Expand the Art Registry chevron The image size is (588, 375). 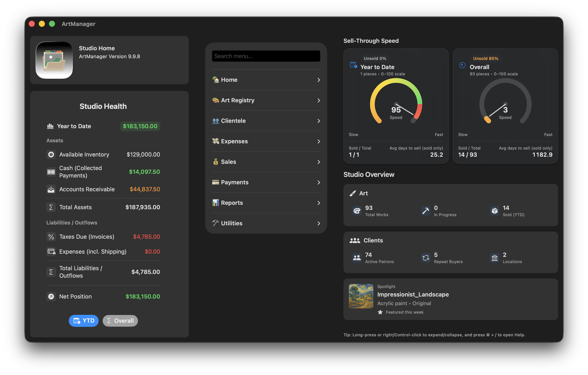coord(318,100)
